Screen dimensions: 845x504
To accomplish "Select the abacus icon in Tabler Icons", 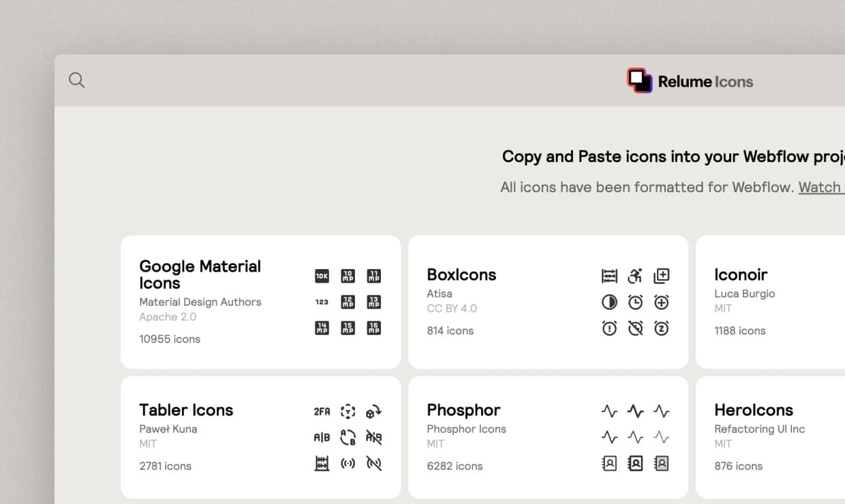I will point(321,464).
